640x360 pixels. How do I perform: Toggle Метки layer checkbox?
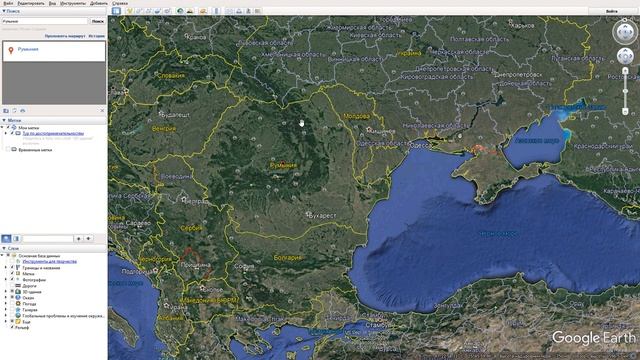point(12,274)
